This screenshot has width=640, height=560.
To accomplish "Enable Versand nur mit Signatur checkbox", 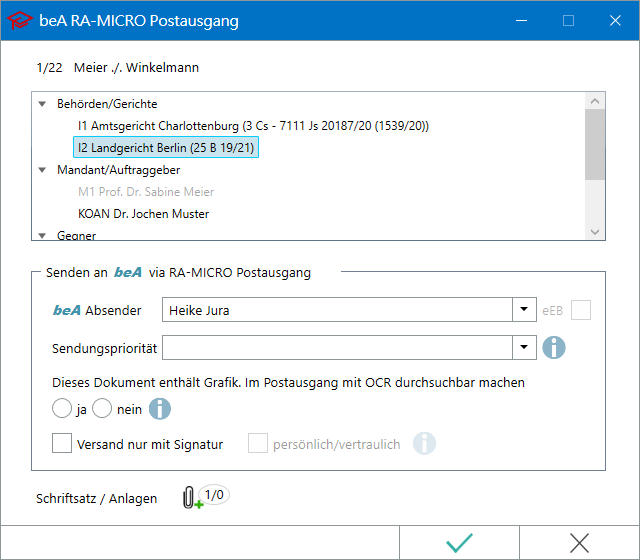I will [x=62, y=443].
